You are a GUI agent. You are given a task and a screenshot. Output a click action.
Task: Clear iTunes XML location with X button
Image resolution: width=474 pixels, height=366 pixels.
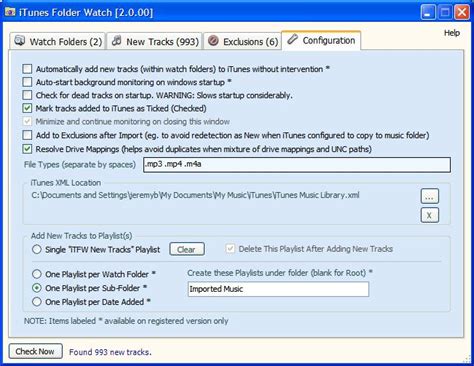[x=430, y=215]
